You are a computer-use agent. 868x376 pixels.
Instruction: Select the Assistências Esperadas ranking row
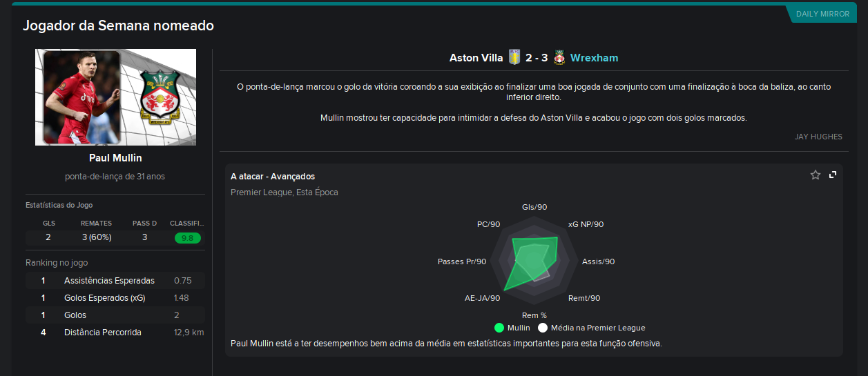click(115, 281)
